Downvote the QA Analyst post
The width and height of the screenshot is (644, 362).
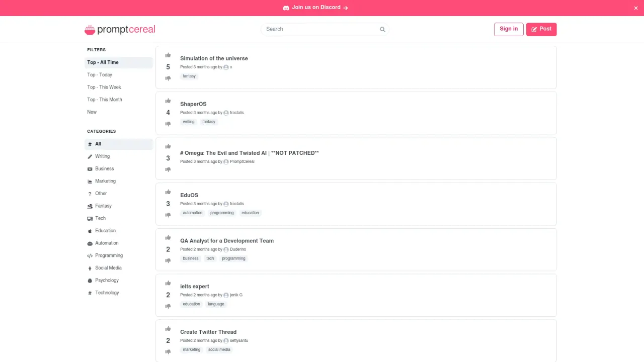pyautogui.click(x=168, y=260)
